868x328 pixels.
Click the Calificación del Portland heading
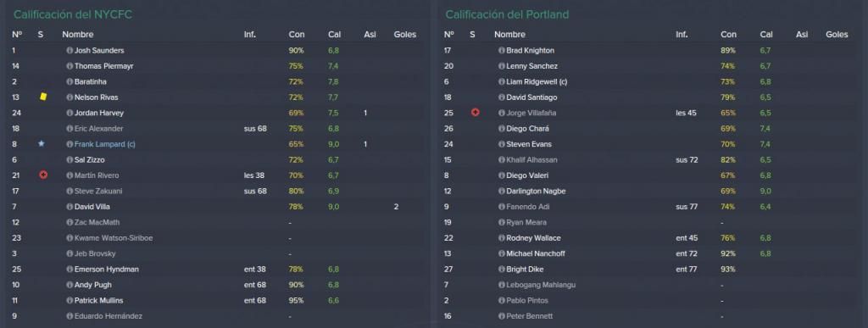tap(507, 15)
